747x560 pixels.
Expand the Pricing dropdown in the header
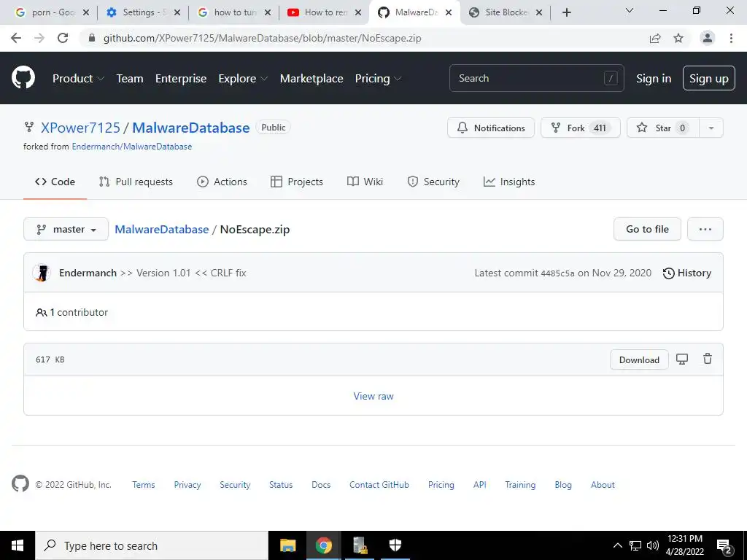coord(379,79)
